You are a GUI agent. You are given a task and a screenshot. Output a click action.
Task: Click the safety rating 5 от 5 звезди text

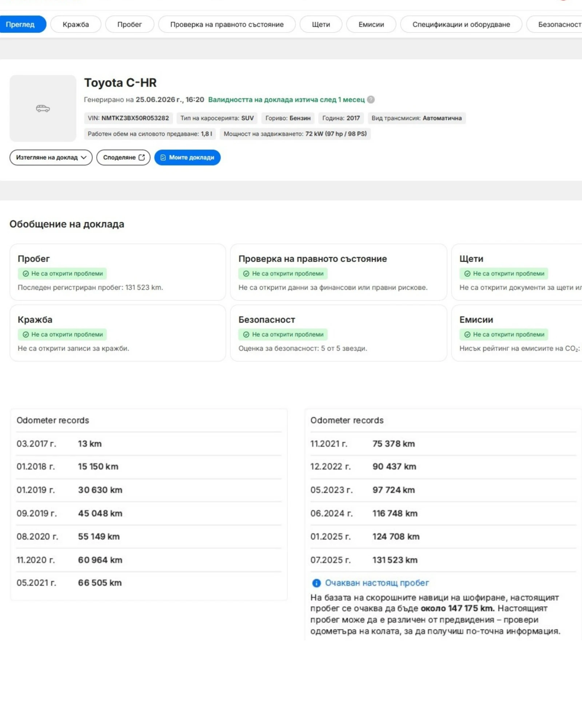pyautogui.click(x=303, y=348)
